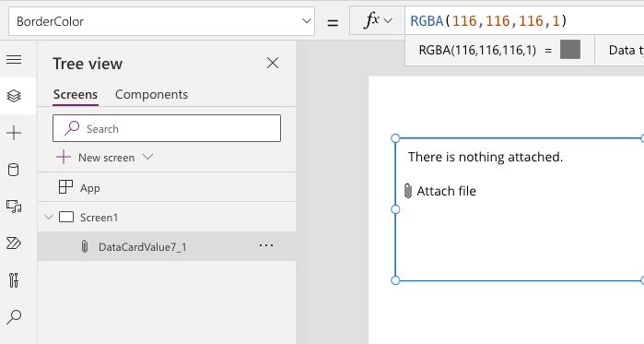
Task: Click the 'There is nothing attached.' text
Action: coord(486,157)
